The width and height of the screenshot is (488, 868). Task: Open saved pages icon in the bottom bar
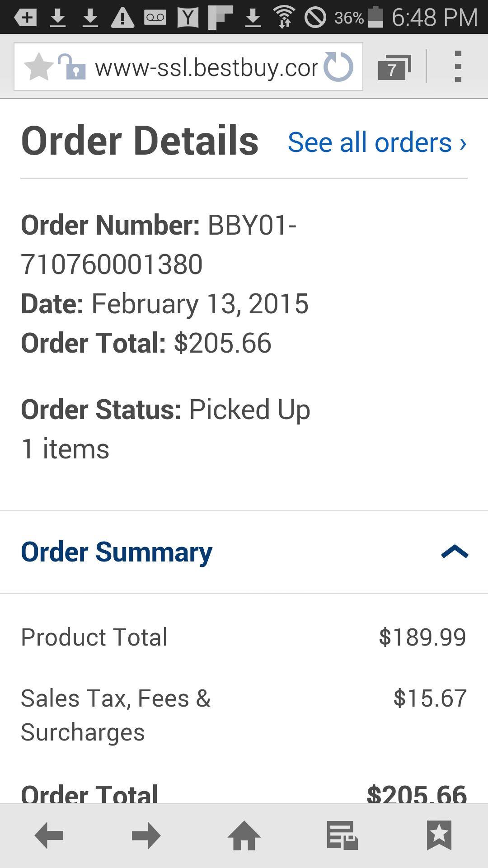(x=342, y=835)
